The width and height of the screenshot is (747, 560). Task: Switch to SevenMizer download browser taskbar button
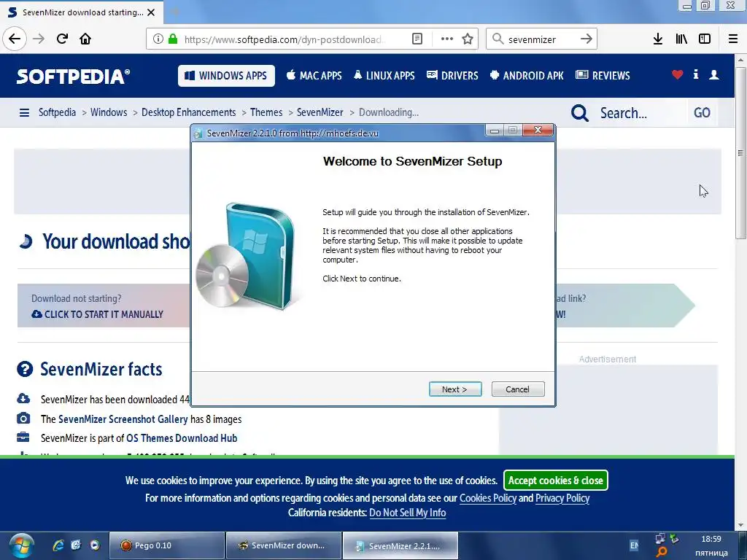pyautogui.click(x=284, y=545)
